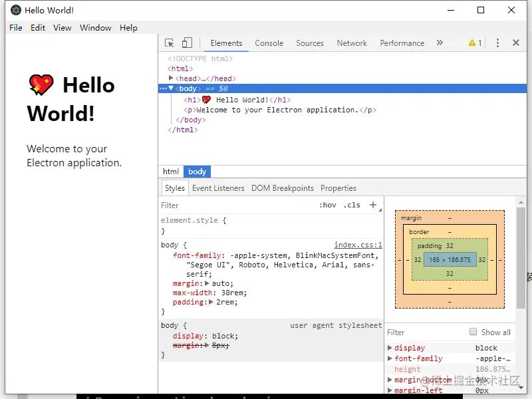Open the View menu
The height and width of the screenshot is (399, 532).
click(x=62, y=27)
